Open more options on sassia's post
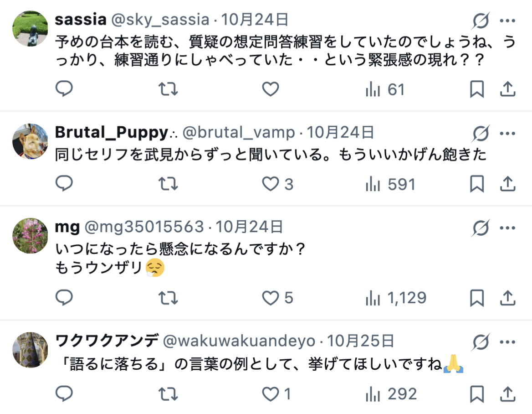Image resolution: width=532 pixels, height=414 pixels. point(507,21)
